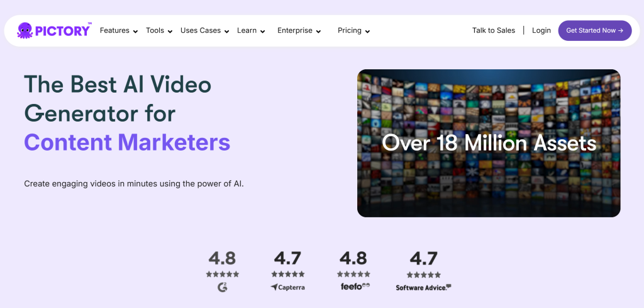Expand the Pricing dropdown chevron
Viewport: 644px width, 308px height.
click(367, 31)
